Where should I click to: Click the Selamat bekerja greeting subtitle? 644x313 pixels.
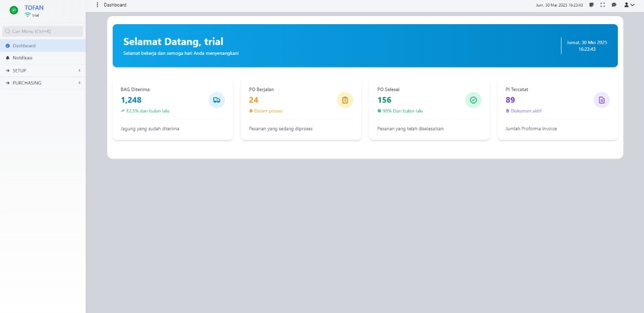pyautogui.click(x=181, y=54)
